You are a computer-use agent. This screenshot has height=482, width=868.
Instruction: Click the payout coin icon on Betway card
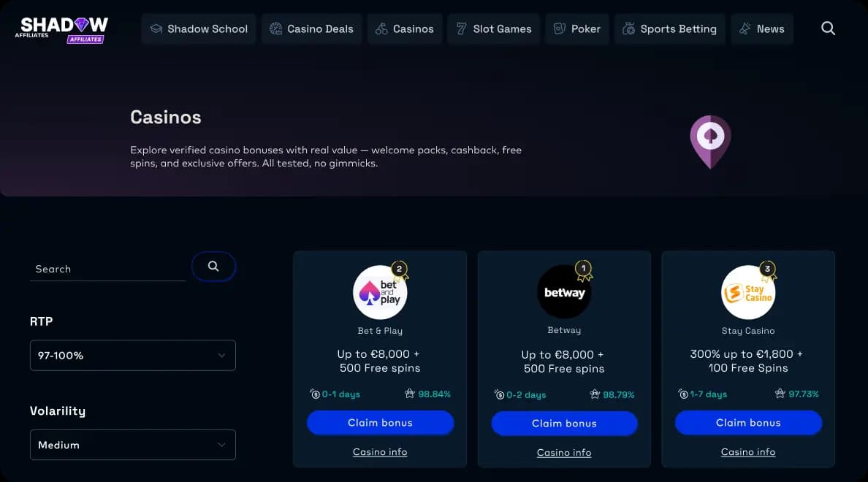click(498, 394)
